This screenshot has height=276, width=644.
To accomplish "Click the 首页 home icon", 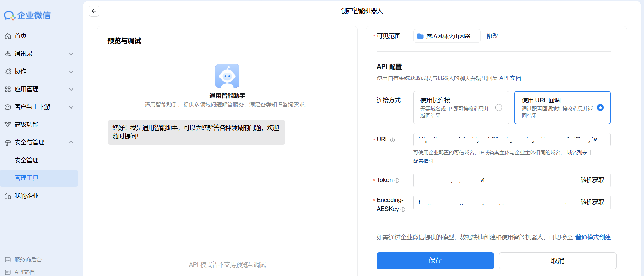I will 8,36.
